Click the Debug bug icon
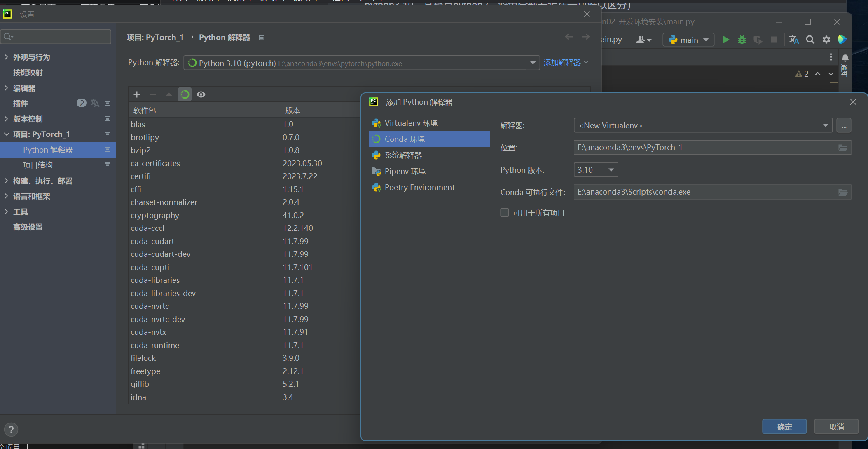This screenshot has width=868, height=449. 742,40
